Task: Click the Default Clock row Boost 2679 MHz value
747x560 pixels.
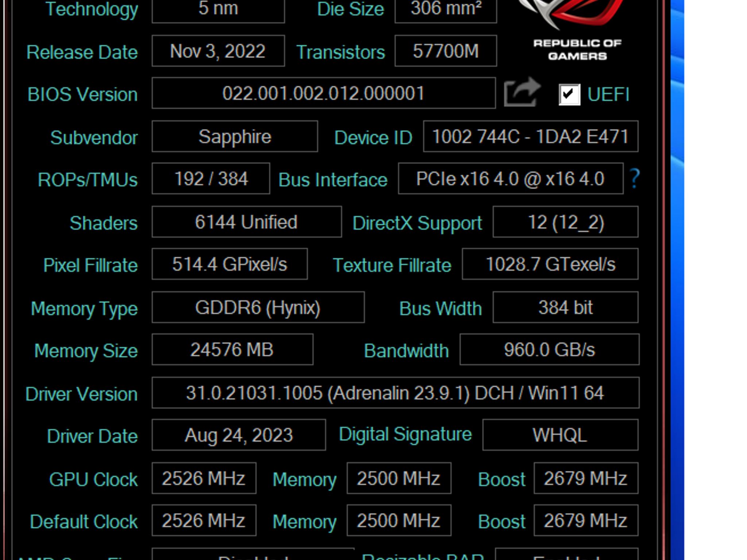Action: [586, 520]
